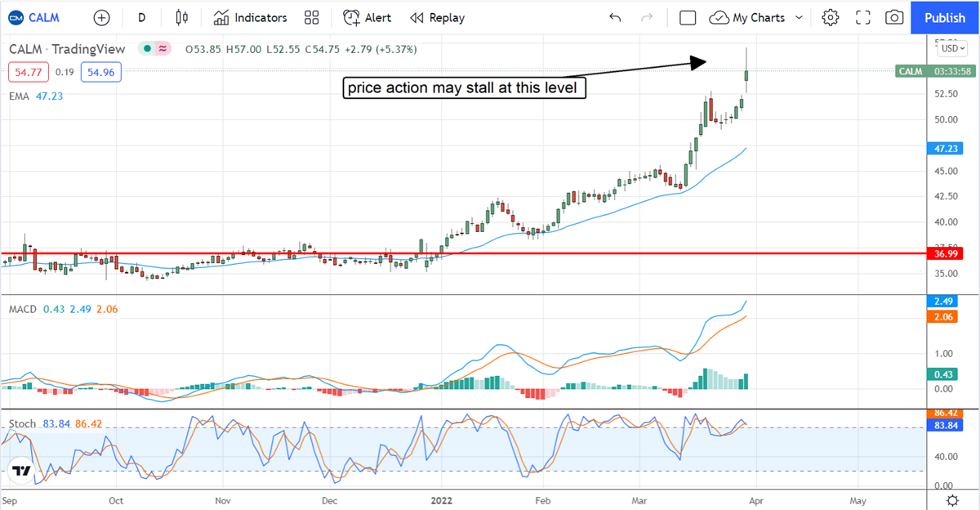Enter fullscreen mode
Screen dimensions: 980x510
click(862, 17)
